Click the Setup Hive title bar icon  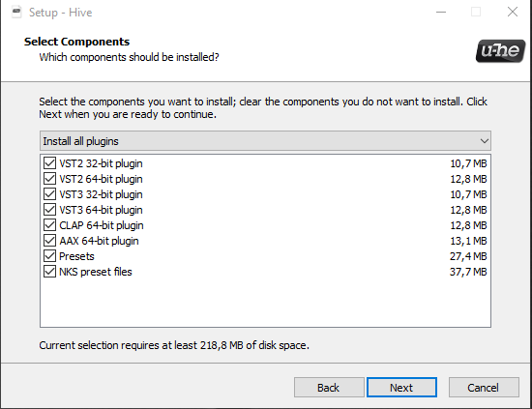(16, 13)
